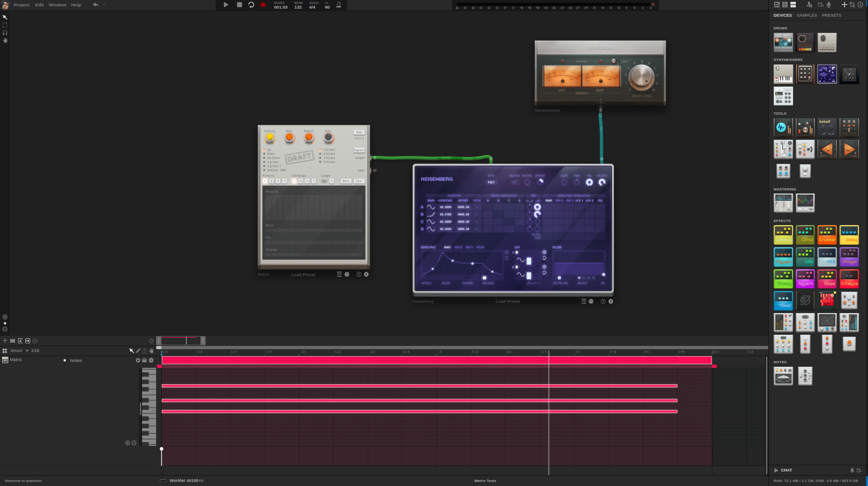Image resolution: width=868 pixels, height=486 pixels.
Task: Select the headphones audition tool in left toolbar
Action: point(5,32)
